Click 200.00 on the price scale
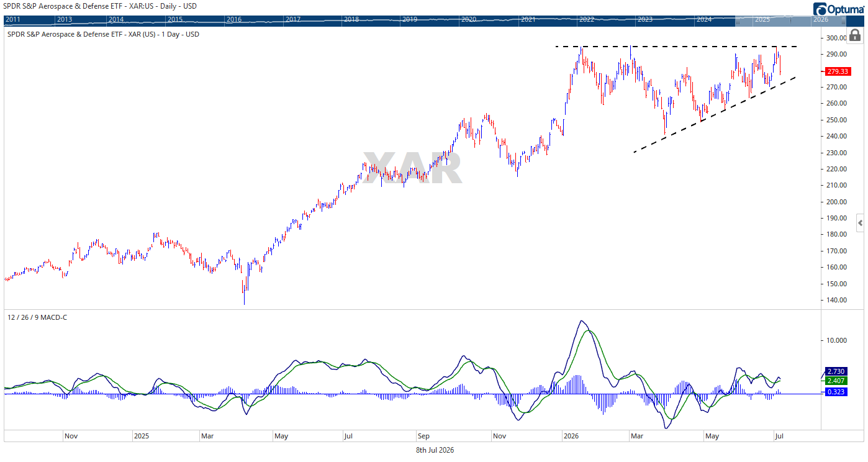Screen dimensions: 868x462 pyautogui.click(x=837, y=202)
